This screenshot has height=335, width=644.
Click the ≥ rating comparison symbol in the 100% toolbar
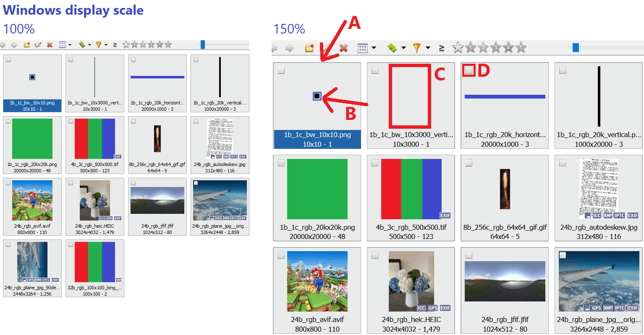point(115,45)
